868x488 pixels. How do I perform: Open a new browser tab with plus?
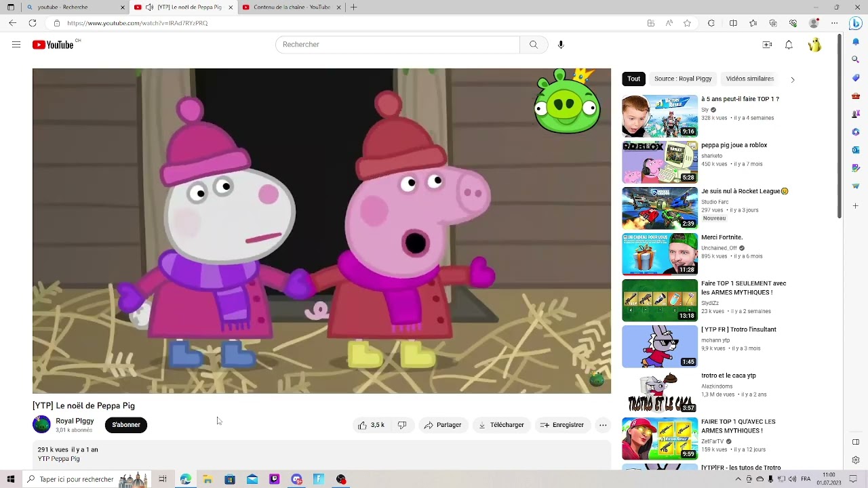click(353, 7)
